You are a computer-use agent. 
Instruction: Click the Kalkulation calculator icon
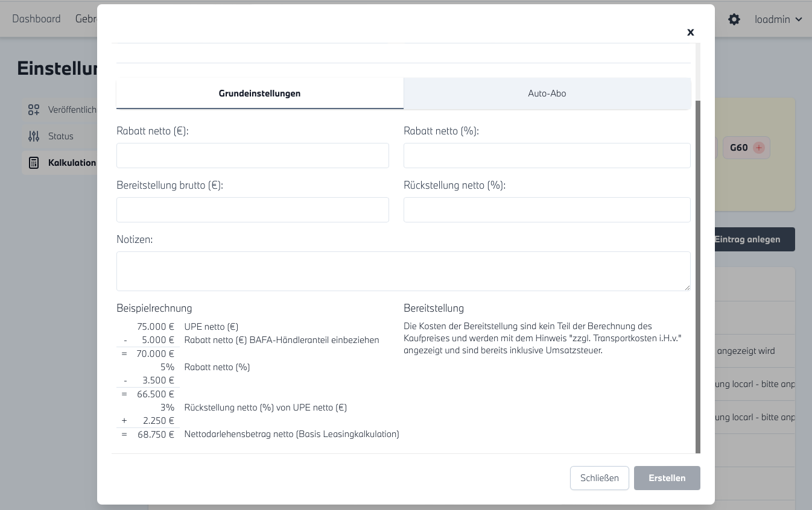34,163
